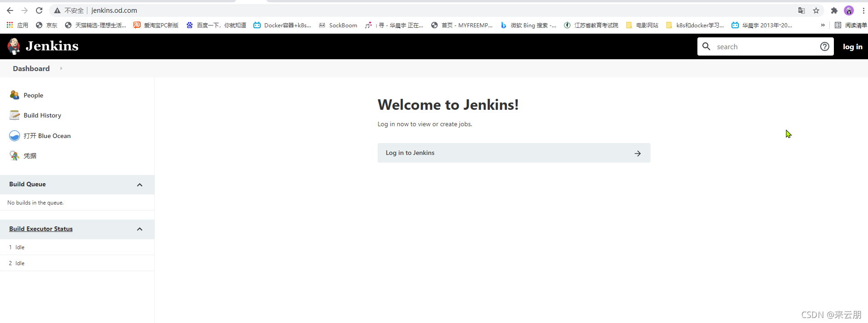Click the Build History notepad icon

point(15,115)
